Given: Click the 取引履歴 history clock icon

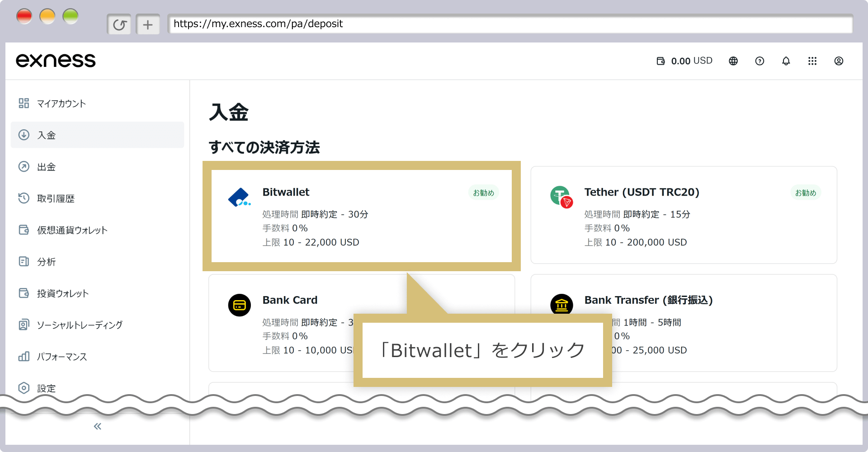Looking at the screenshot, I should [x=24, y=198].
